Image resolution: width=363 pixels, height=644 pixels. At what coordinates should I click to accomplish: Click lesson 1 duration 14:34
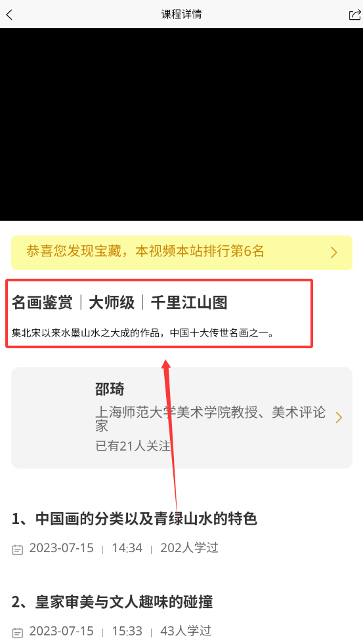127,548
